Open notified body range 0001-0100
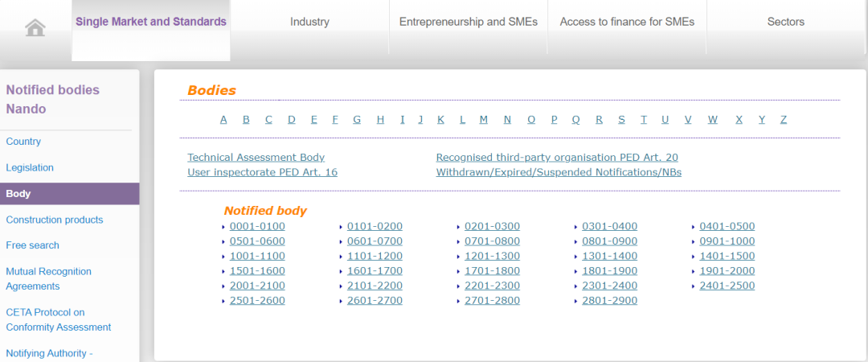This screenshot has height=362, width=868. pyautogui.click(x=257, y=227)
